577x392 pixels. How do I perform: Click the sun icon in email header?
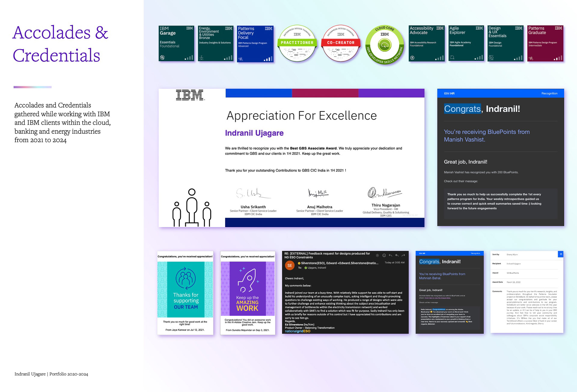point(377,255)
